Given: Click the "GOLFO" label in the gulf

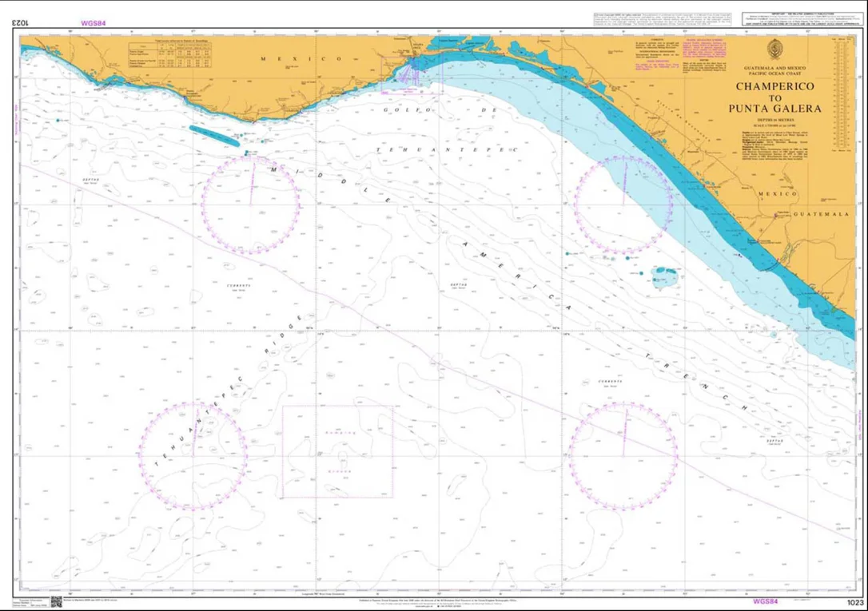Looking at the screenshot, I should tap(408, 110).
